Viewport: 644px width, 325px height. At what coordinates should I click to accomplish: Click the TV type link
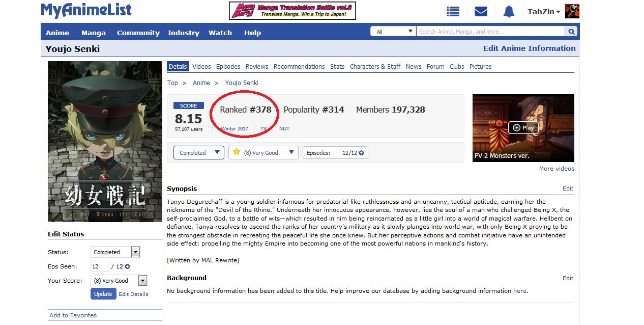pos(264,129)
